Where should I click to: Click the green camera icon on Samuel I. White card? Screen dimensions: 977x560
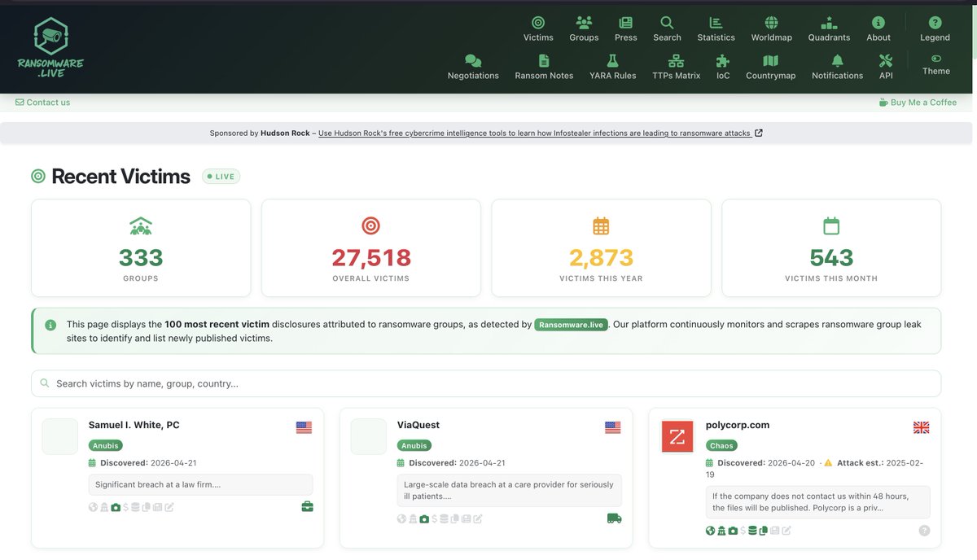tap(116, 507)
